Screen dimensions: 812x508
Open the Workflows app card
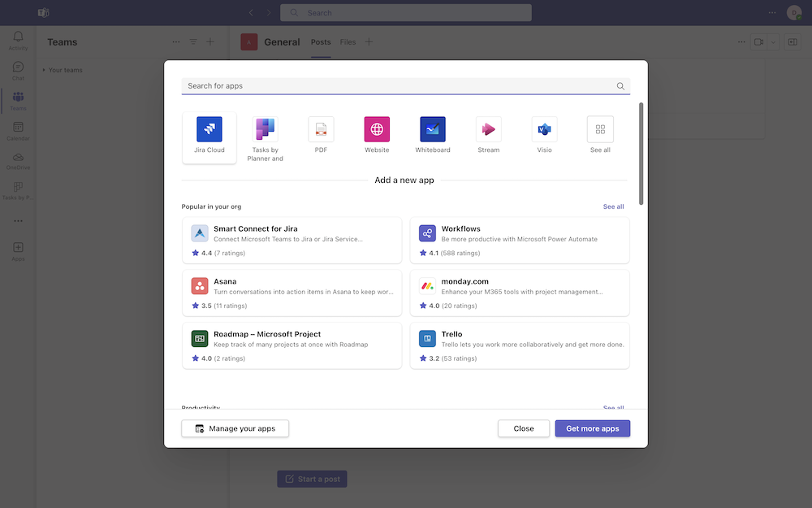[x=520, y=241]
